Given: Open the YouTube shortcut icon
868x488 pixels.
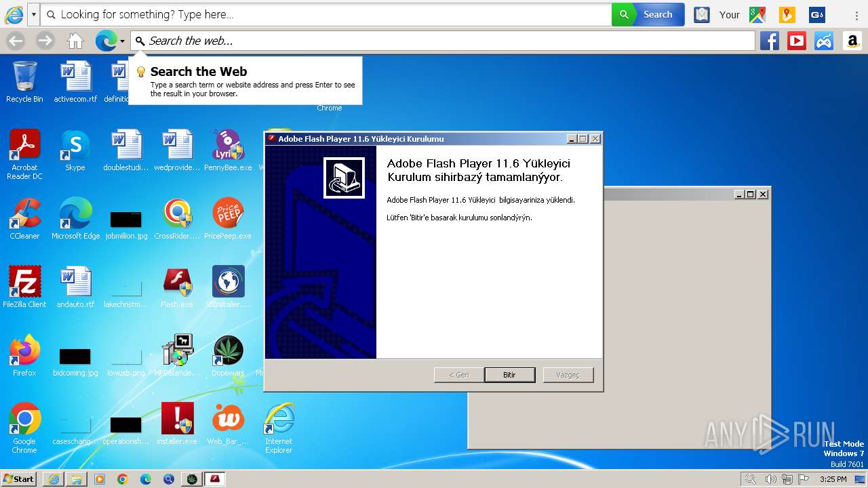Looking at the screenshot, I should 797,41.
